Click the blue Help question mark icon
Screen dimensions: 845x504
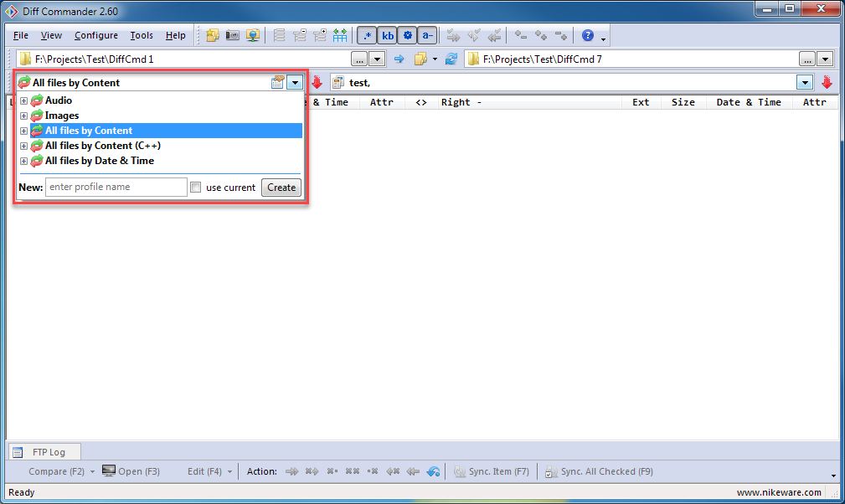[x=588, y=35]
